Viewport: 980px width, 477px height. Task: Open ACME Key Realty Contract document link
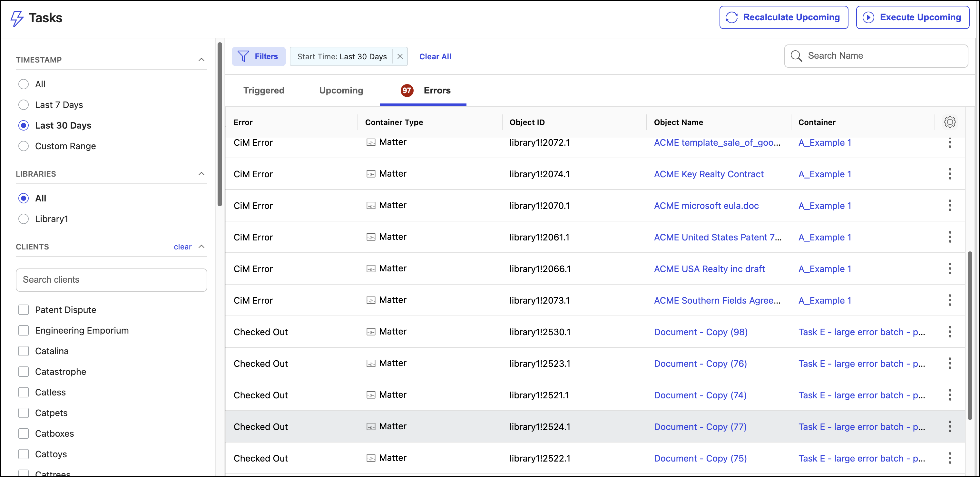tap(708, 174)
